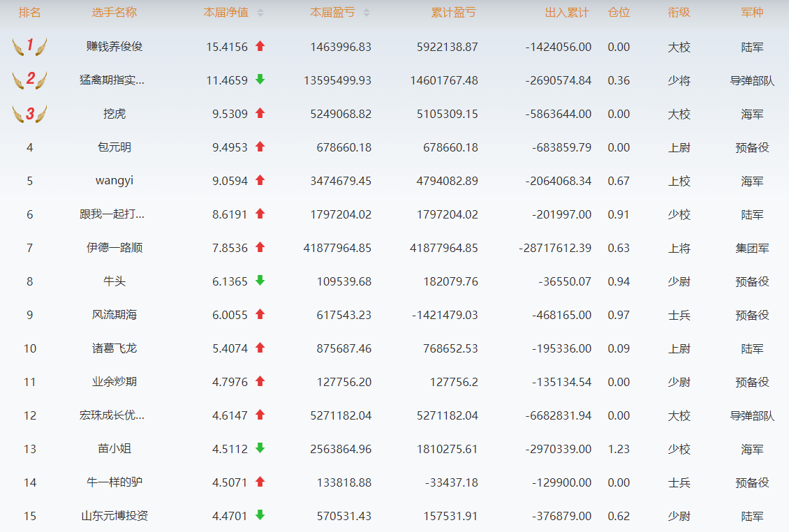Click red up arrow beside 7.8536

click(x=260, y=247)
